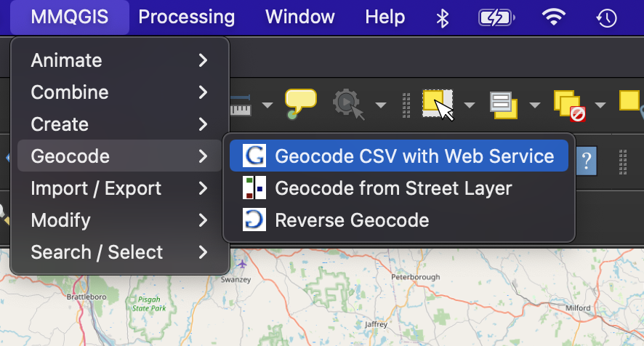Click the battery charging status icon
The image size is (644, 346).
click(x=498, y=17)
